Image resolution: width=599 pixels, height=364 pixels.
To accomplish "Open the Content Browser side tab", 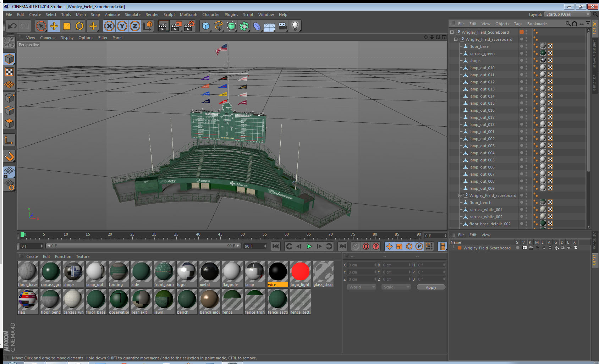I will (x=594, y=54).
